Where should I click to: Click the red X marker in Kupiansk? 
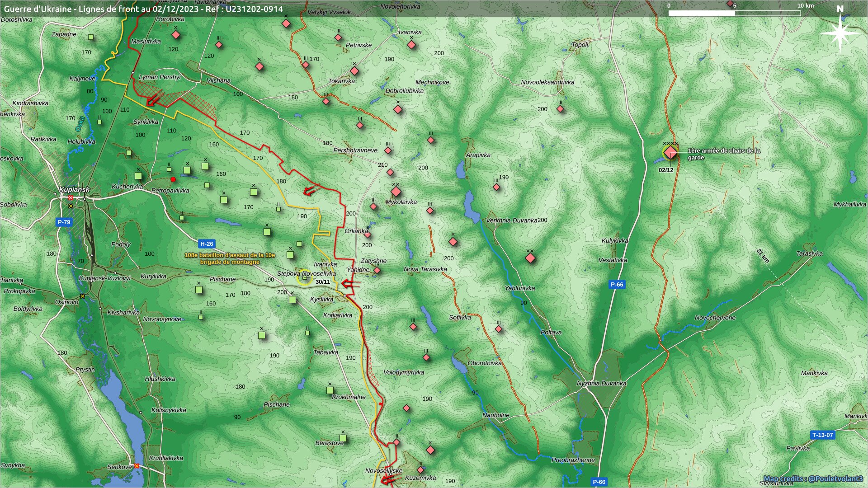click(71, 198)
